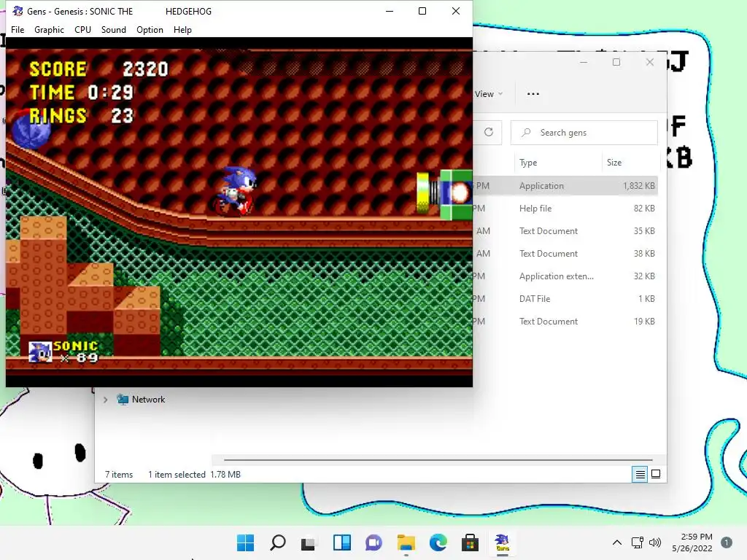Click the Sonic lives icon in game

pos(40,352)
